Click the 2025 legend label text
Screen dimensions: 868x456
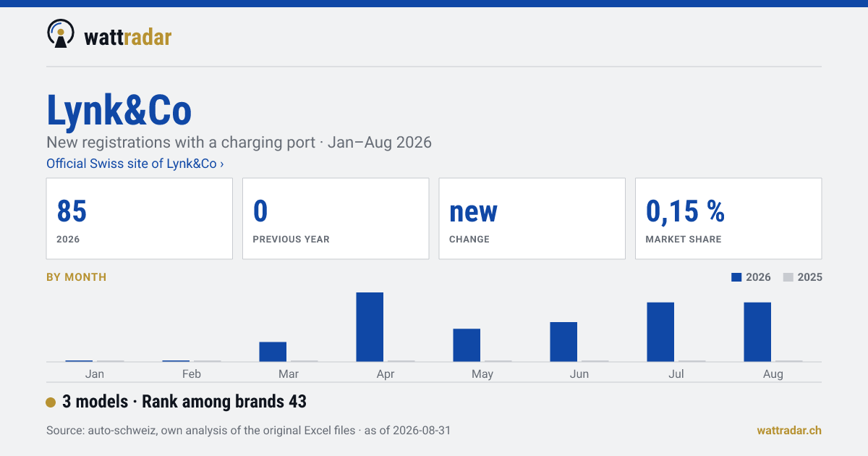coord(809,277)
